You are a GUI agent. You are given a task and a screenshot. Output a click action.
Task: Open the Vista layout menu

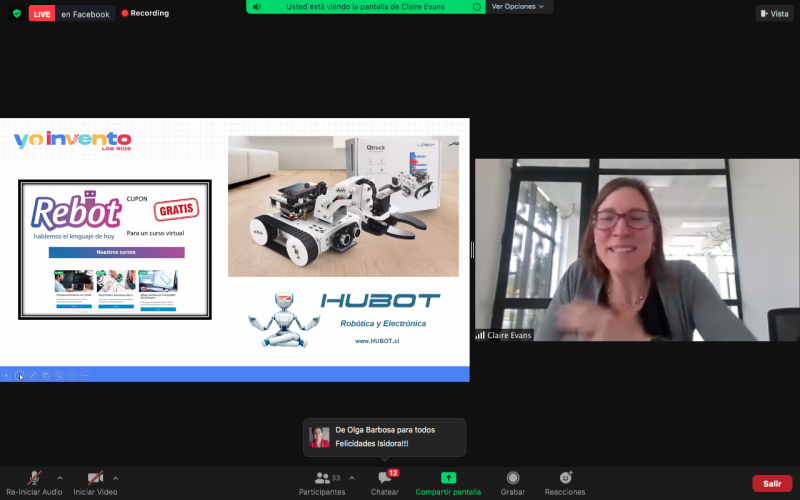pyautogui.click(x=774, y=14)
